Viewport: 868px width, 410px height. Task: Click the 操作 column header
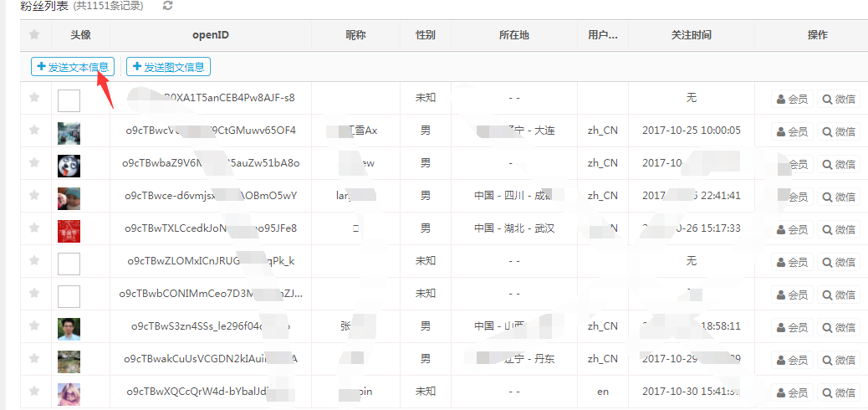(x=818, y=35)
